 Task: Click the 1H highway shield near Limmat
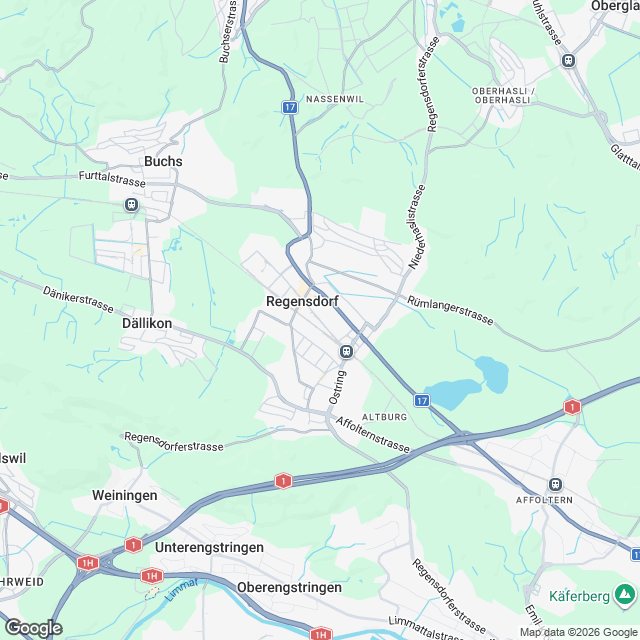tap(151, 576)
